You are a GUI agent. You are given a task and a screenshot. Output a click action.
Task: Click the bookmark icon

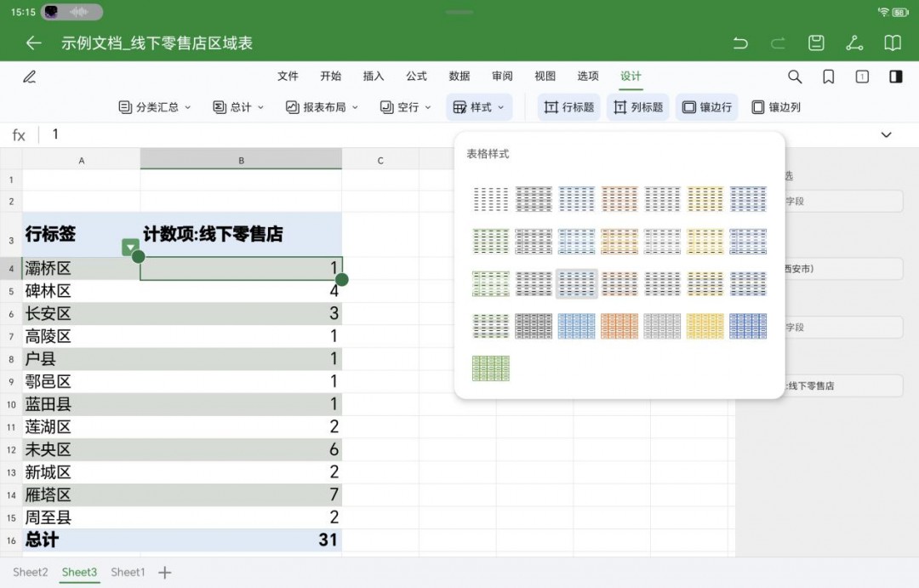828,77
